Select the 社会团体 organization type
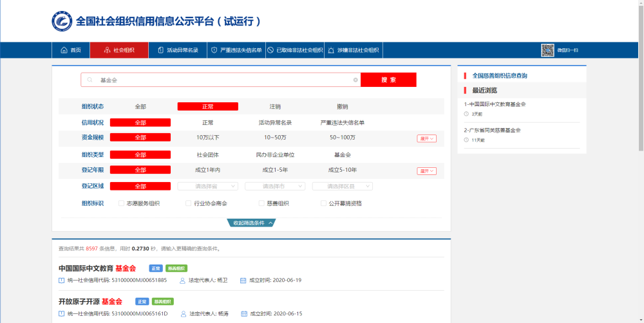Screen dimensions: 644x323 (208, 154)
